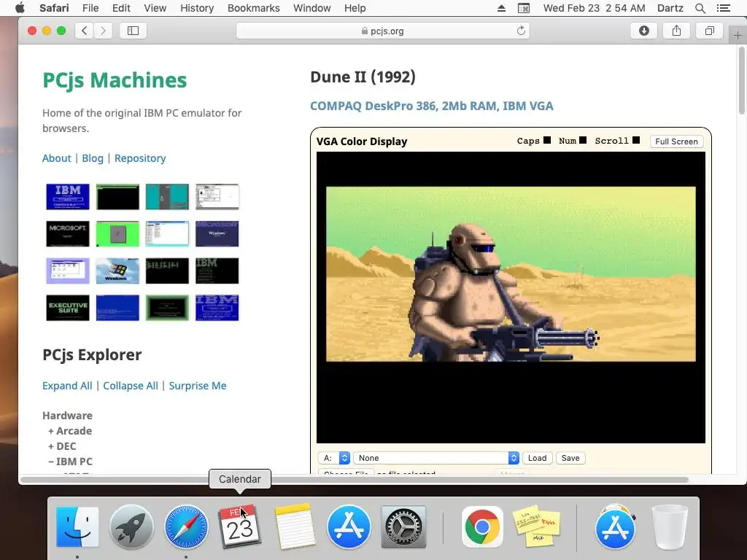This screenshot has width=747, height=560.
Task: Click the Full Screen button
Action: [x=676, y=141]
